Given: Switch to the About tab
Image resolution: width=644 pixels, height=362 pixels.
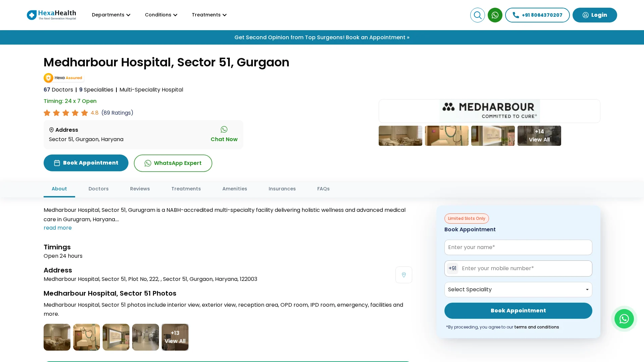Looking at the screenshot, I should coord(59,189).
